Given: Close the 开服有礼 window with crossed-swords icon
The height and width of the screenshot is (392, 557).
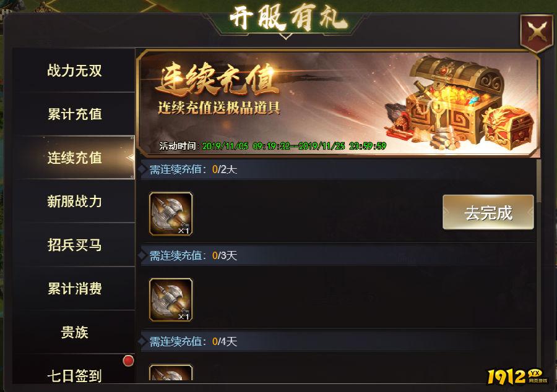Looking at the screenshot, I should [537, 33].
